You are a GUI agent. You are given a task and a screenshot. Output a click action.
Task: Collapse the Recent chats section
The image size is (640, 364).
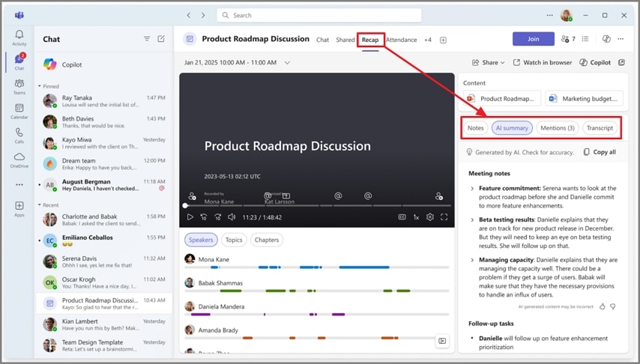(x=49, y=205)
